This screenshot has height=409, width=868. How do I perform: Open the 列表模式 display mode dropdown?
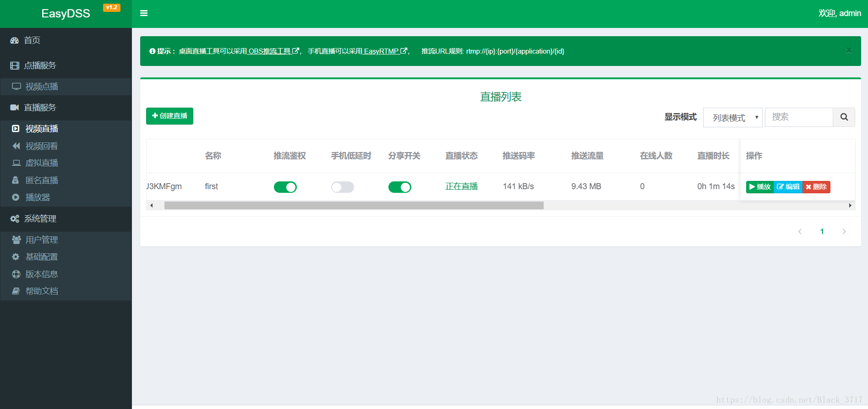point(732,118)
